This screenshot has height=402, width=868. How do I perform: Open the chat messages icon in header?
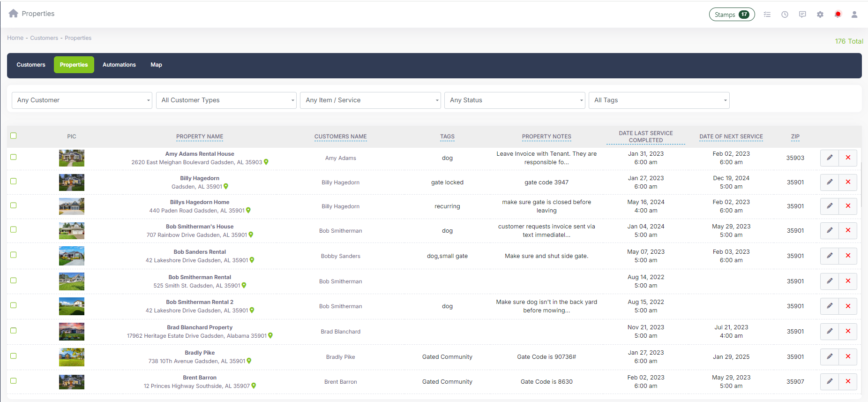coord(802,15)
